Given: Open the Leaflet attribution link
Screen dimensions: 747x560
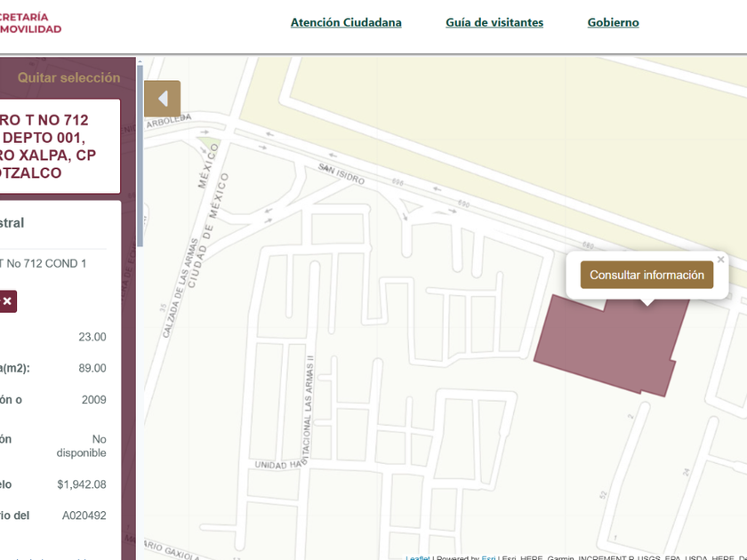Looking at the screenshot, I should tap(417, 557).
